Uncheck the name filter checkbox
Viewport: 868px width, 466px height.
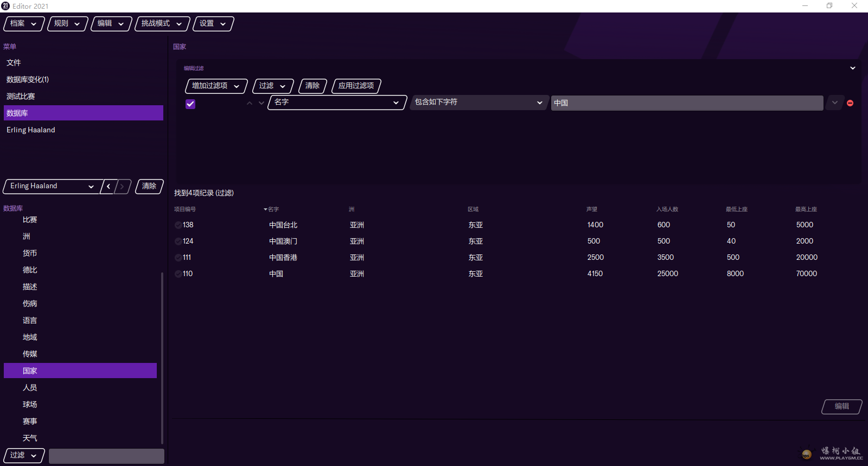190,104
